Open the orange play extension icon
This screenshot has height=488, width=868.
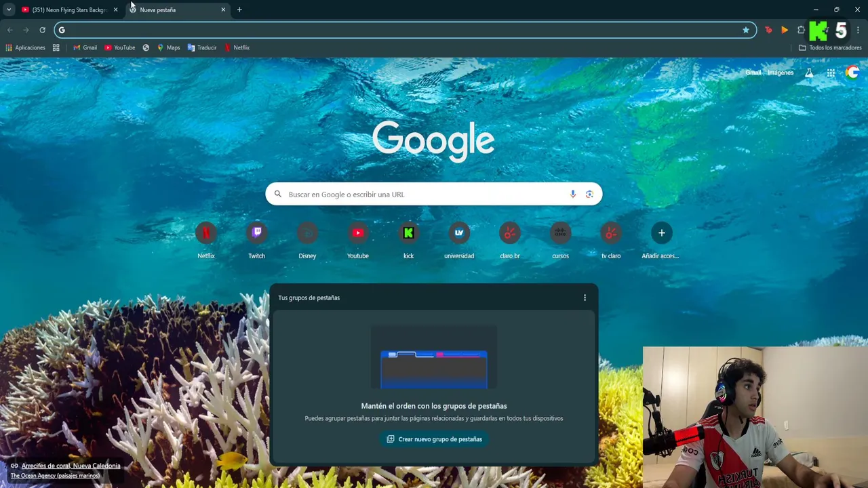tap(785, 30)
